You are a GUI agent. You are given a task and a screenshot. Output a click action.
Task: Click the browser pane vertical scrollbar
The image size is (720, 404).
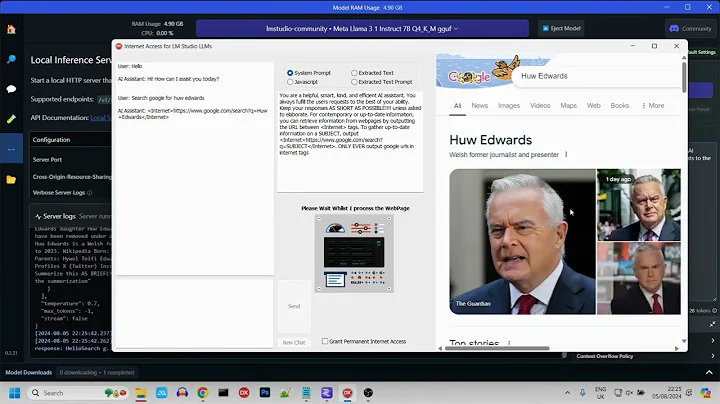click(684, 77)
